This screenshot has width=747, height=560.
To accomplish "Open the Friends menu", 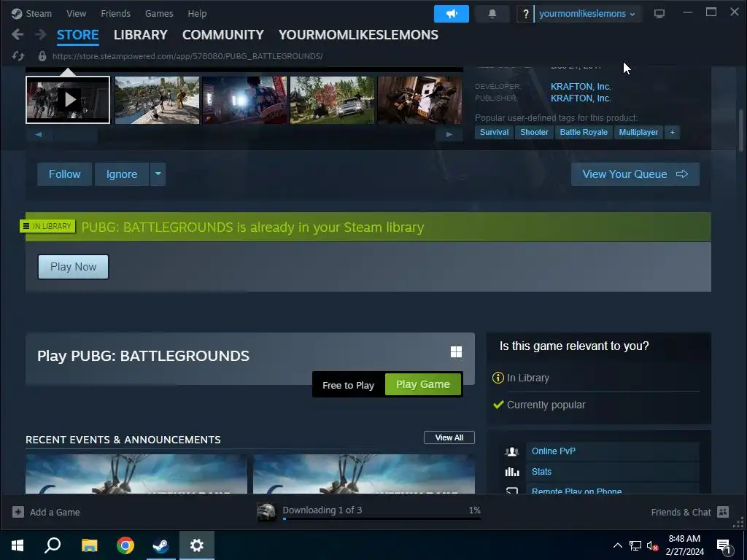I will (115, 14).
